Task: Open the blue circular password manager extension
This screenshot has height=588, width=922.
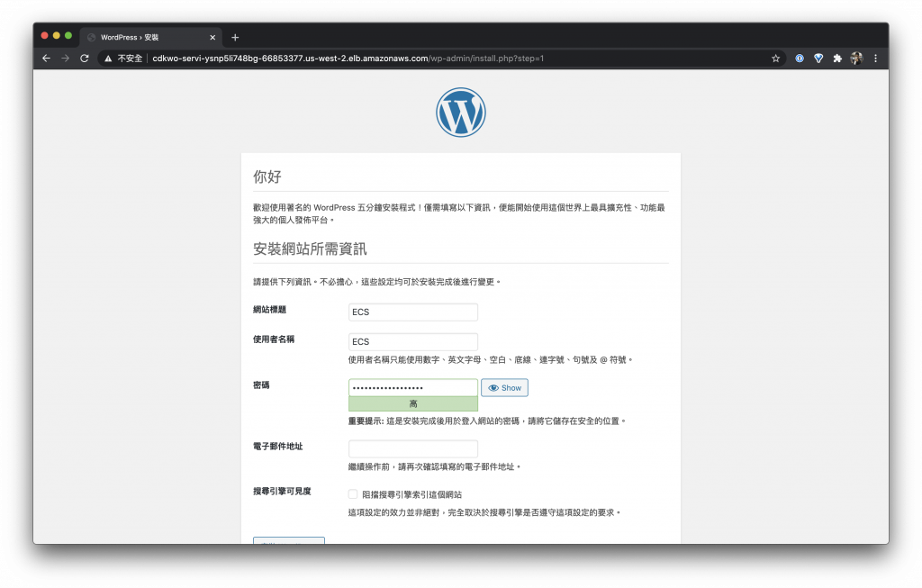Action: coord(800,59)
